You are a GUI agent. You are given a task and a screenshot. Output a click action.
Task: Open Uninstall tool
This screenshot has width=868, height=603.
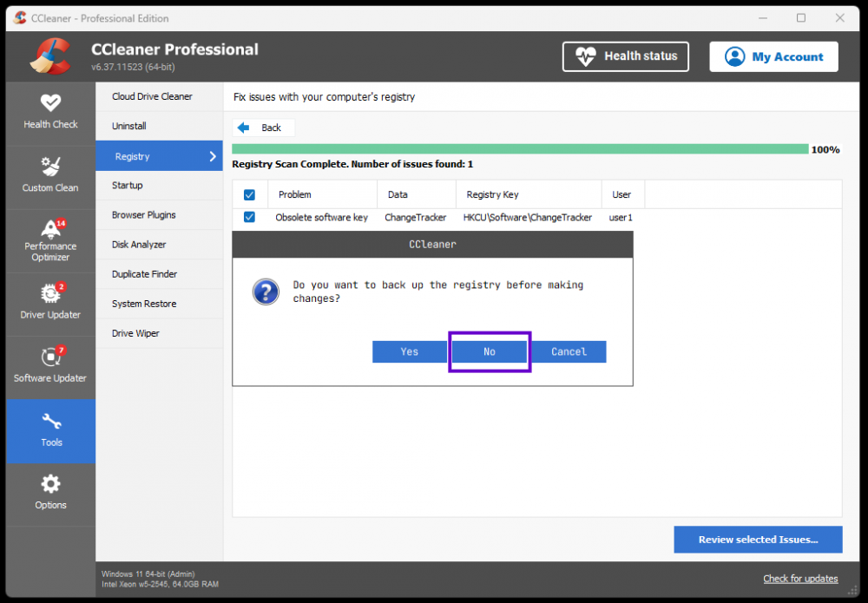160,126
